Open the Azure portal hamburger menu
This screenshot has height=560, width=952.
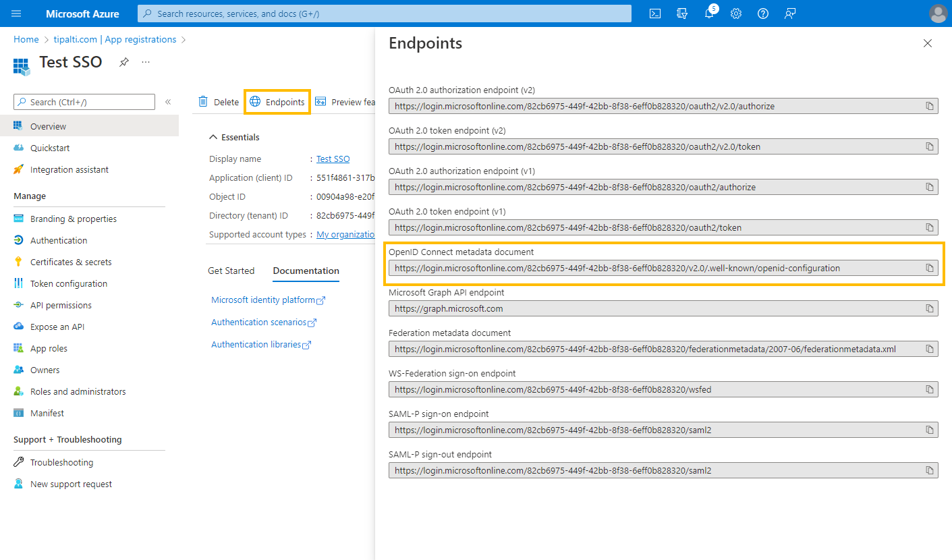click(x=17, y=13)
